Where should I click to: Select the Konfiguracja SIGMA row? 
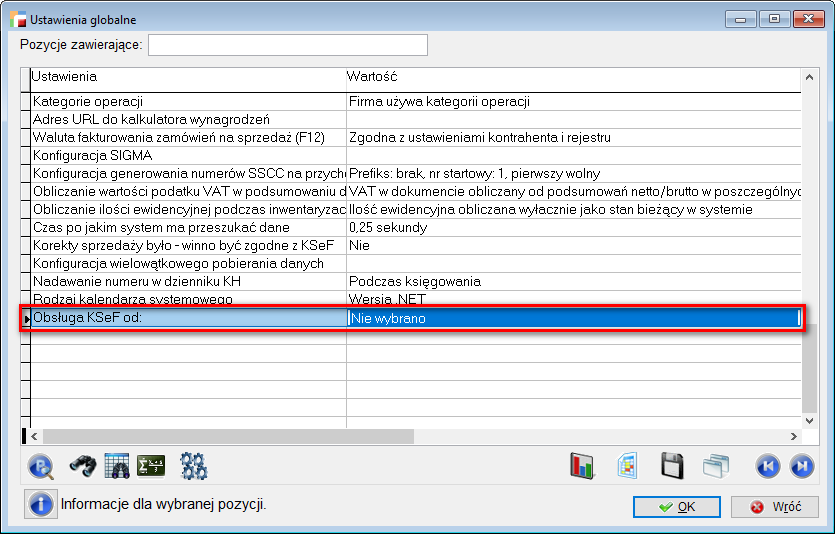(x=188, y=155)
